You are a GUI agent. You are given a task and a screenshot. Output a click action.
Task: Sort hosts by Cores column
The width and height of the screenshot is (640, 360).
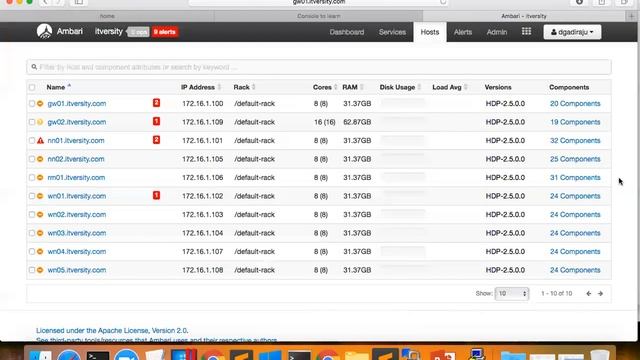tap(325, 87)
